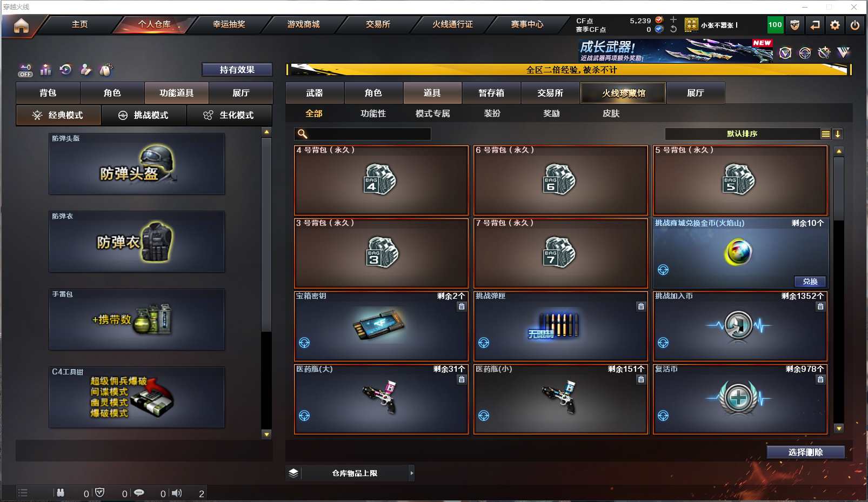
Task: Click the search magnifier icon
Action: tap(303, 134)
